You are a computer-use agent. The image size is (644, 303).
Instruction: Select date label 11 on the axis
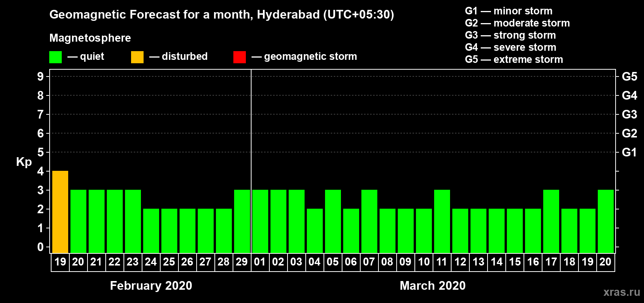click(x=442, y=262)
